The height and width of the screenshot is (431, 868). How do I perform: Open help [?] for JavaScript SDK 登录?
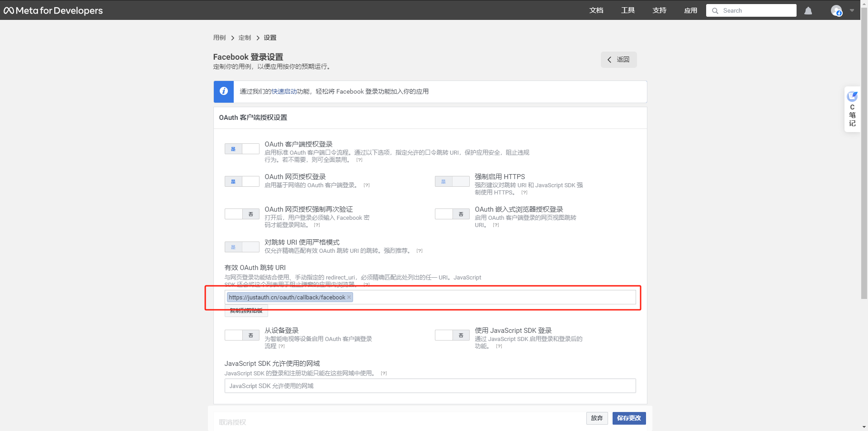(499, 346)
